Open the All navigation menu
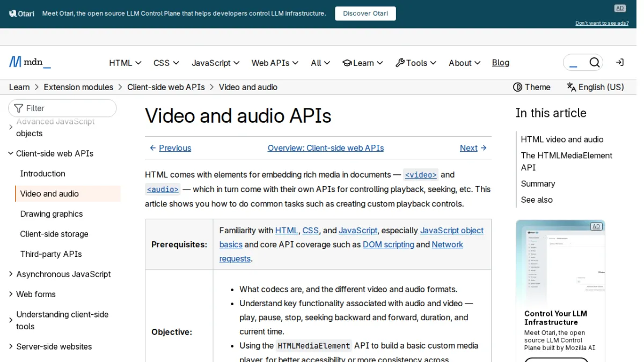The height and width of the screenshot is (362, 644). [320, 63]
